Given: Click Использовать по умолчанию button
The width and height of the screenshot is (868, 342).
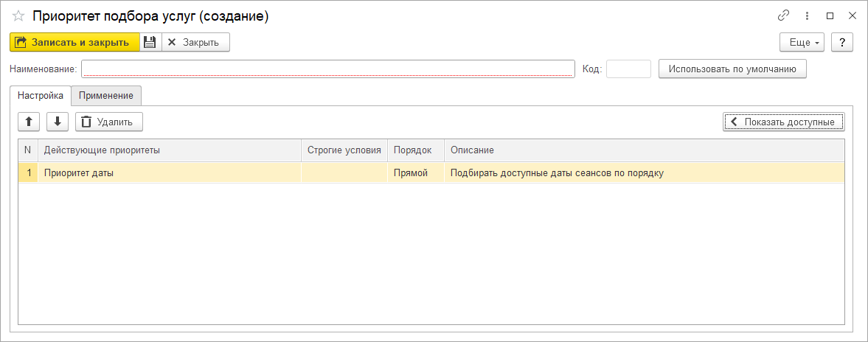Looking at the screenshot, I should coord(732,69).
